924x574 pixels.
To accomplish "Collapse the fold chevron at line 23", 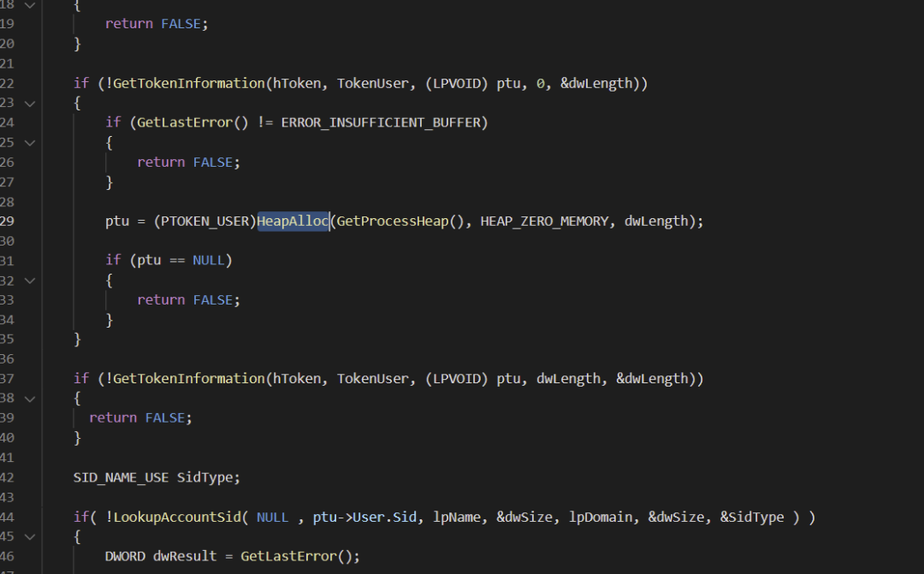I will [29, 104].
